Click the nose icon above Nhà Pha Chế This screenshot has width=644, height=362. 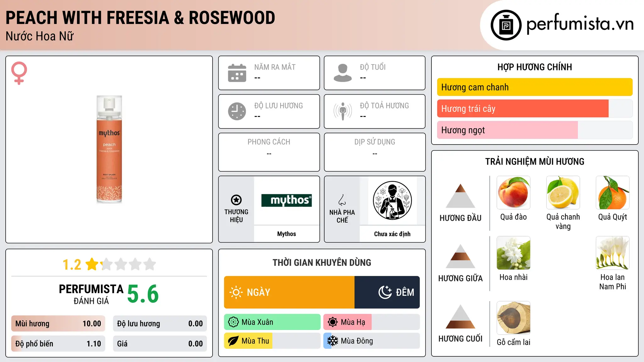pos(342,200)
